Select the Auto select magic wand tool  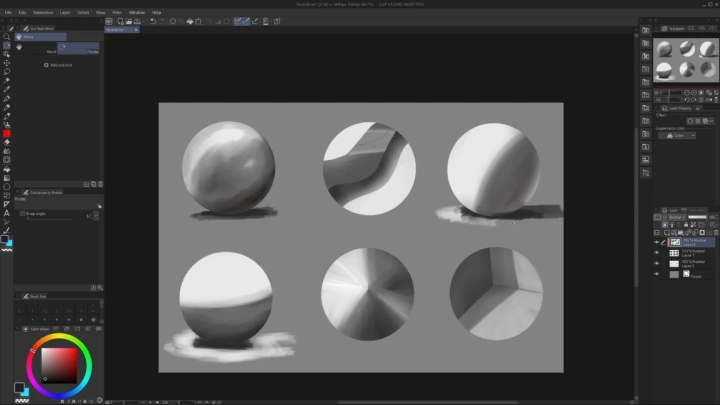7,81
